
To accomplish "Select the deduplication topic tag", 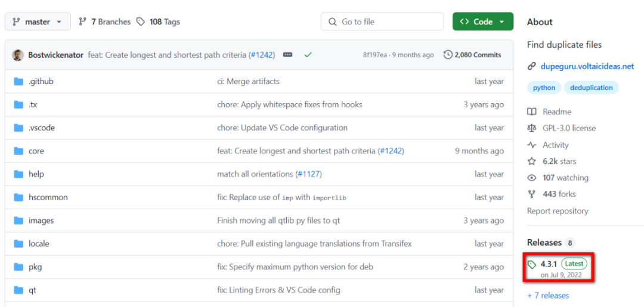I will [x=591, y=88].
